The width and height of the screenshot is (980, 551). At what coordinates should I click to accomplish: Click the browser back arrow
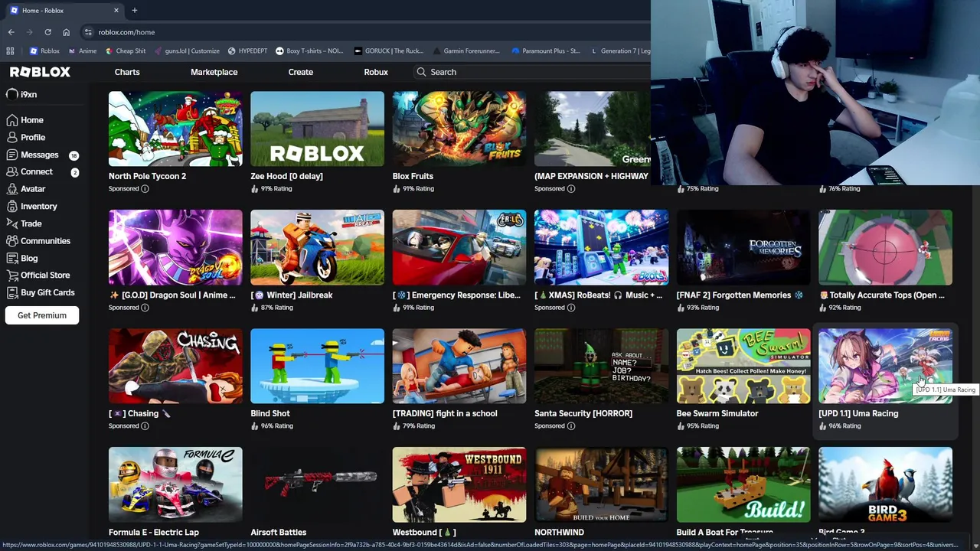coord(11,32)
